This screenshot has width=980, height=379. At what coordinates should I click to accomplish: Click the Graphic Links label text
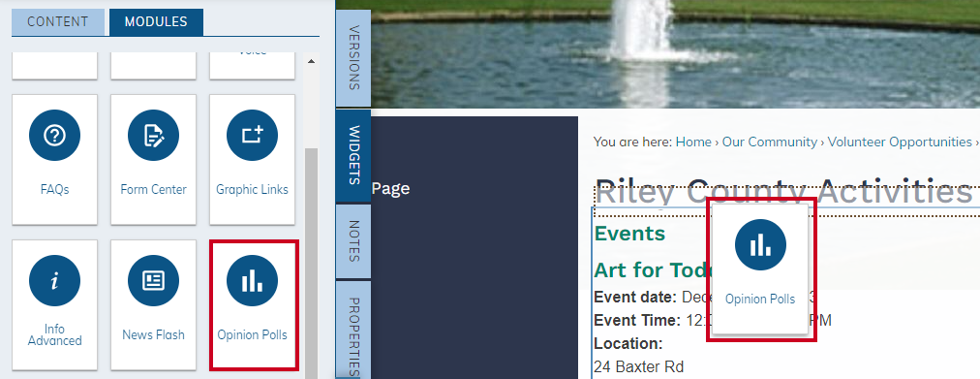(x=252, y=189)
